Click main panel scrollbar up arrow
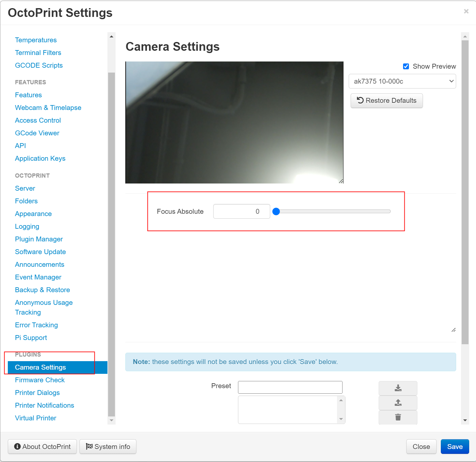Screen dimensions: 476x462 (465, 36)
